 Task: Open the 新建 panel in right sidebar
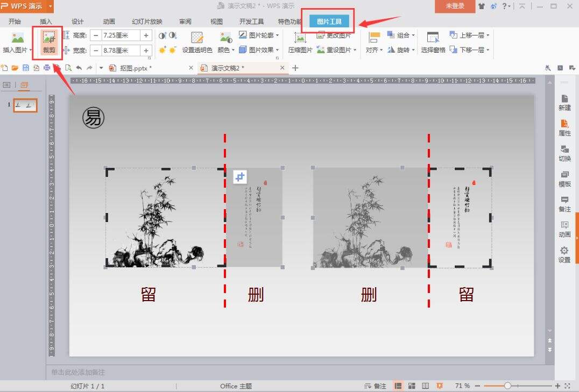point(564,103)
